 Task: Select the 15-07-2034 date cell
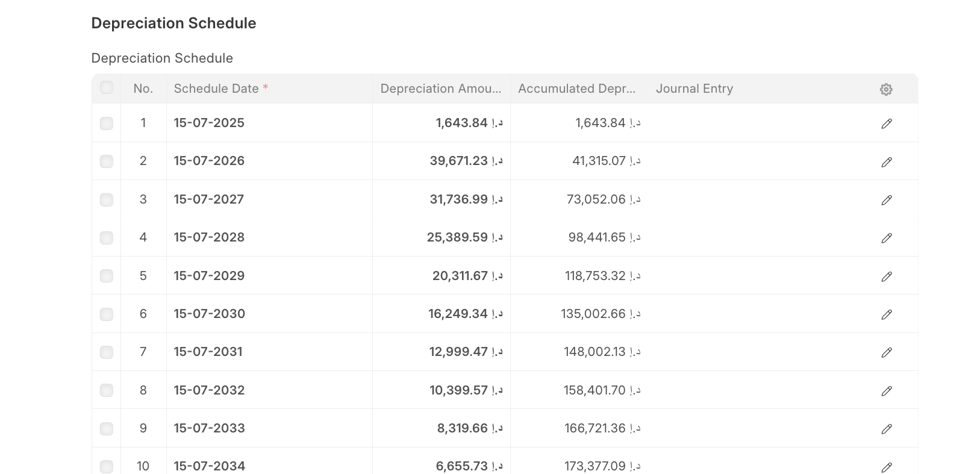[x=269, y=461]
